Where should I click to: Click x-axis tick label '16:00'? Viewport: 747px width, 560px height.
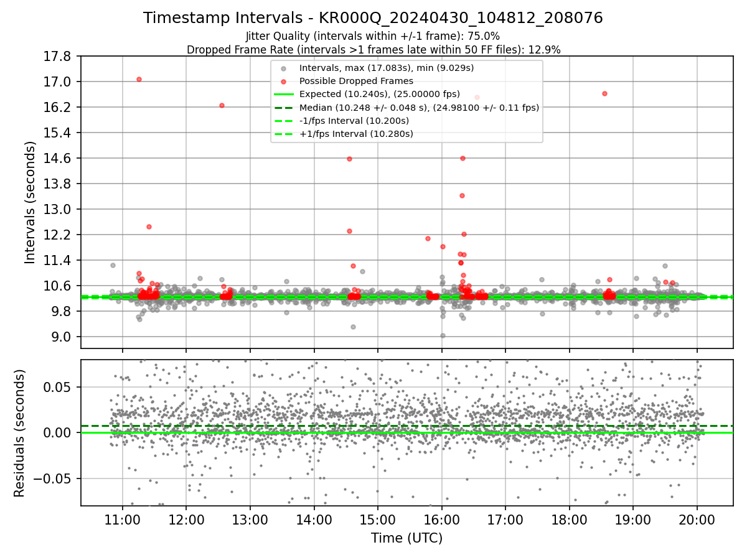[x=441, y=520]
